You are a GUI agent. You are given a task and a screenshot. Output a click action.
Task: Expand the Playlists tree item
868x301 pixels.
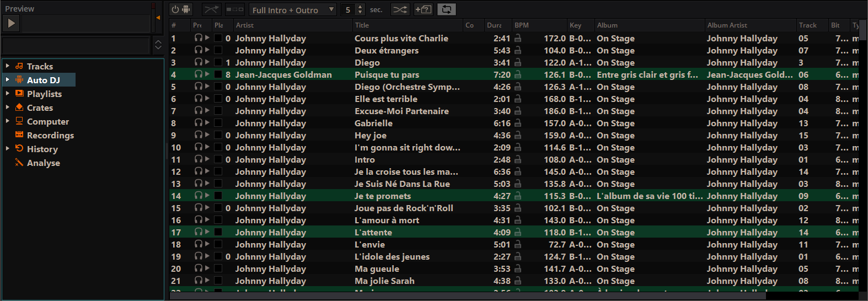(8, 94)
